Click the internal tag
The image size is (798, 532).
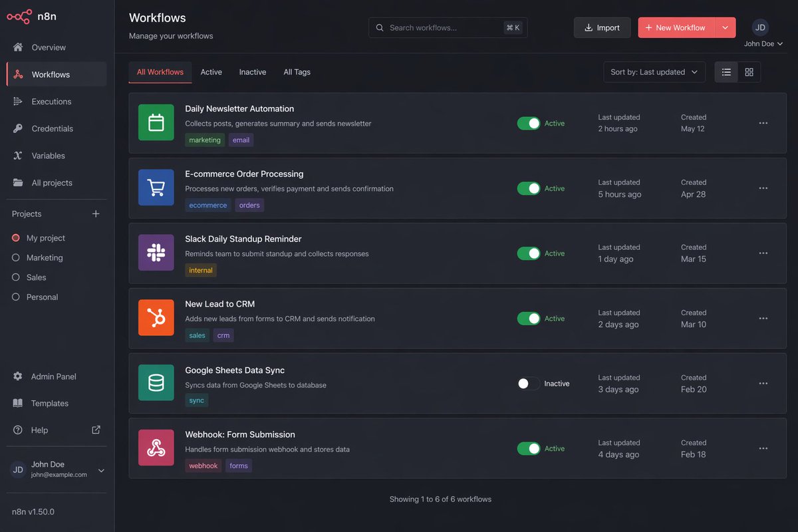(x=201, y=271)
